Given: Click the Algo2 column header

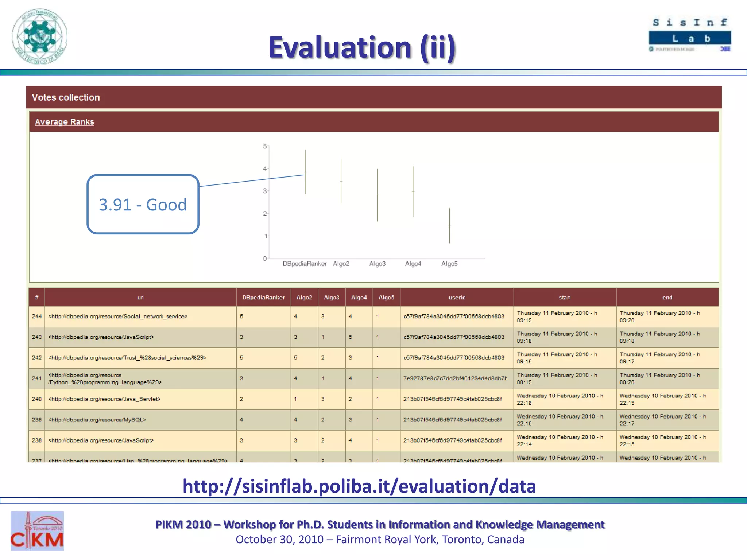Looking at the screenshot, I should pyautogui.click(x=304, y=297).
